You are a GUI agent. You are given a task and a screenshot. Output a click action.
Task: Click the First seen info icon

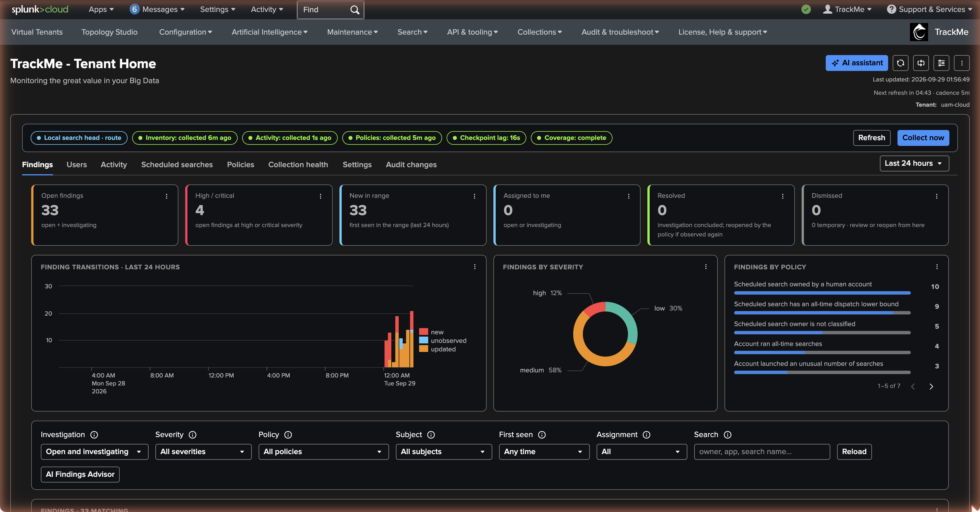(x=542, y=435)
